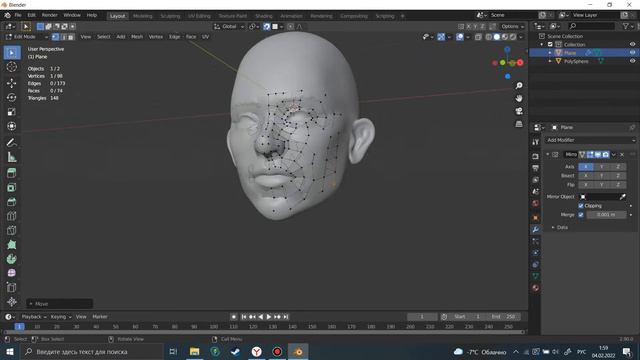640x360 pixels.
Task: Toggle Collection visibility eye
Action: click(632, 44)
